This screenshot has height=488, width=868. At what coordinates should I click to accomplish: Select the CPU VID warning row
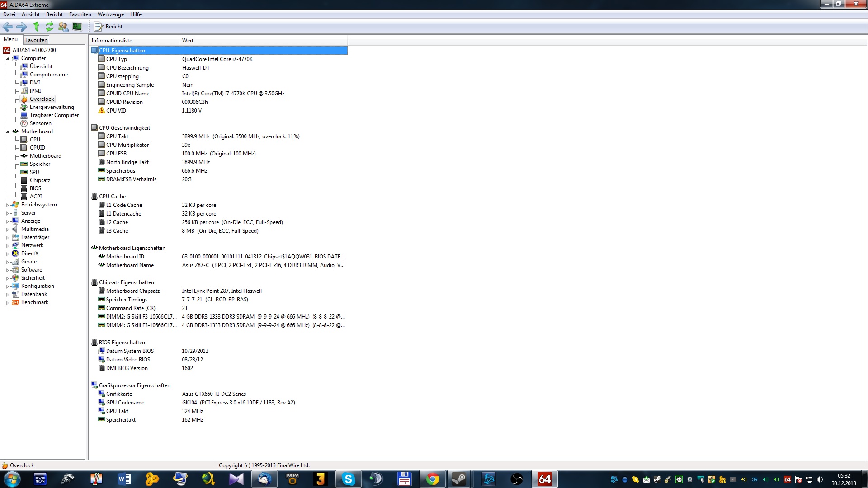tap(116, 111)
